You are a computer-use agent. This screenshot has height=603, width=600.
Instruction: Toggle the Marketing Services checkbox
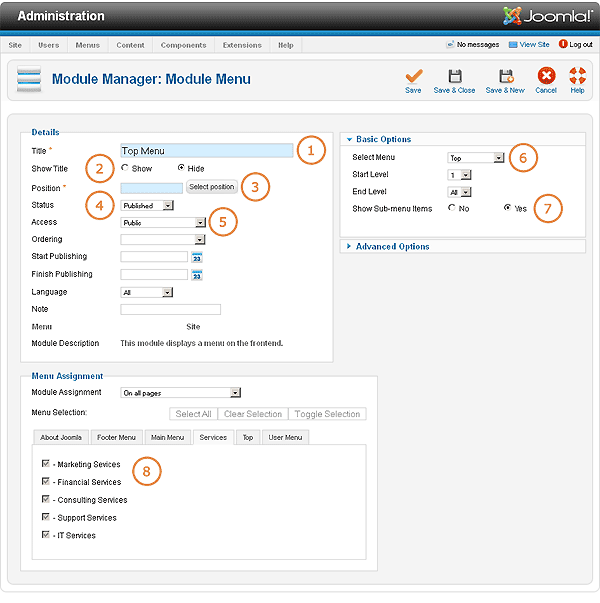pyautogui.click(x=46, y=463)
